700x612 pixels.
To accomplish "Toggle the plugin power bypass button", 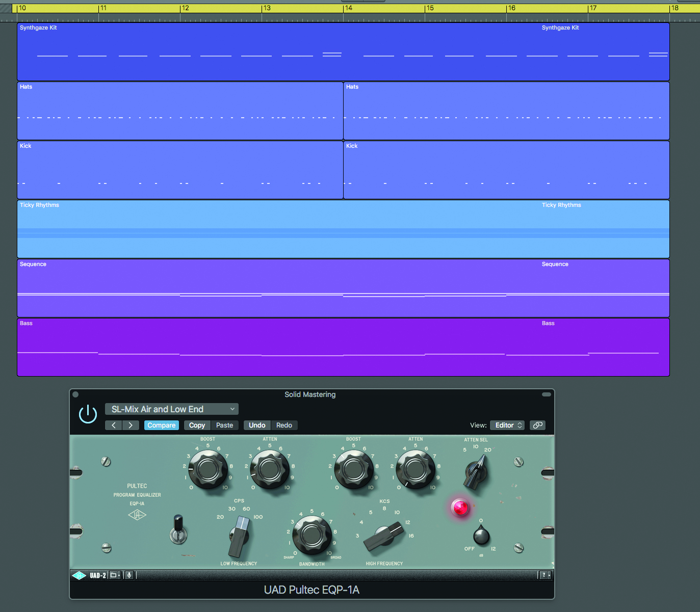I will coord(88,414).
